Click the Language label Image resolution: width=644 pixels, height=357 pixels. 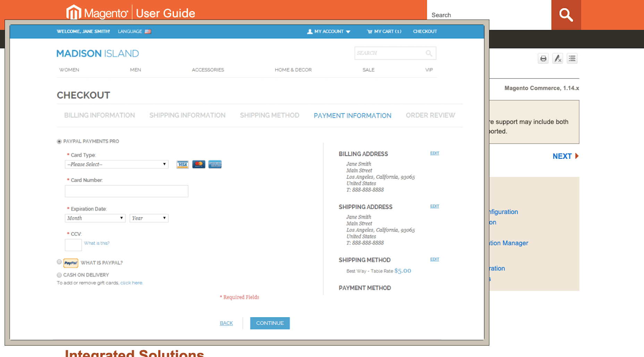tap(130, 31)
